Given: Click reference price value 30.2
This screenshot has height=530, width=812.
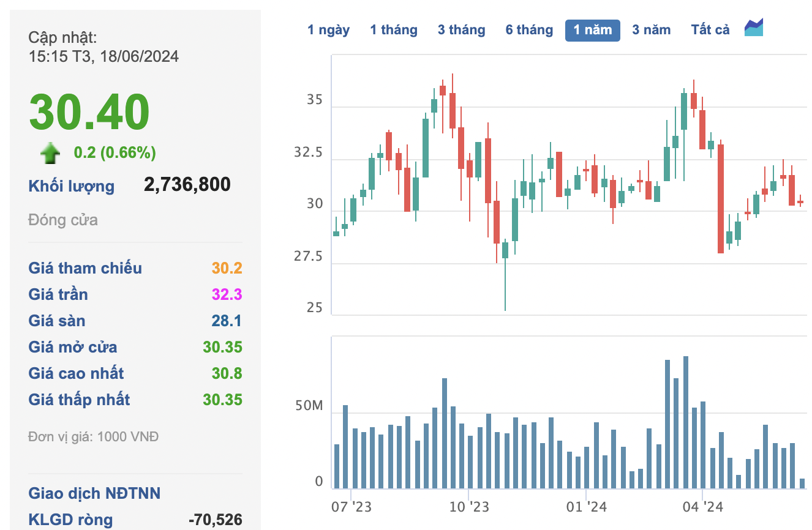Looking at the screenshot, I should (227, 268).
